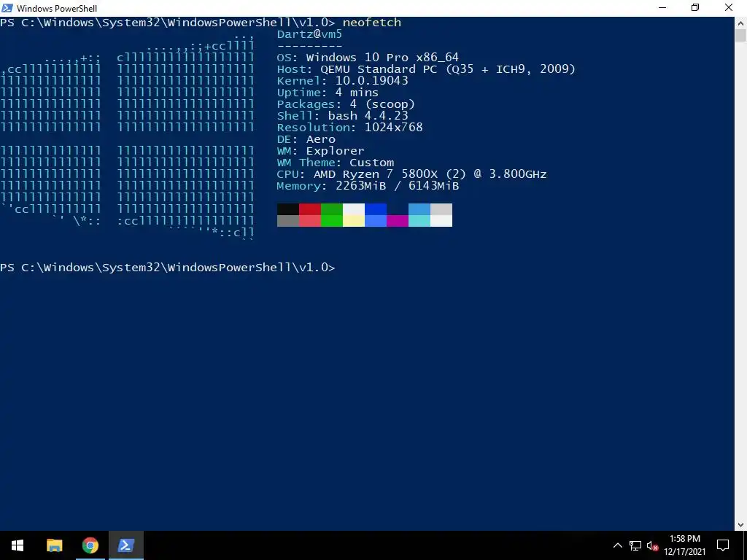Click the scrollbar down arrow

pyautogui.click(x=740, y=525)
